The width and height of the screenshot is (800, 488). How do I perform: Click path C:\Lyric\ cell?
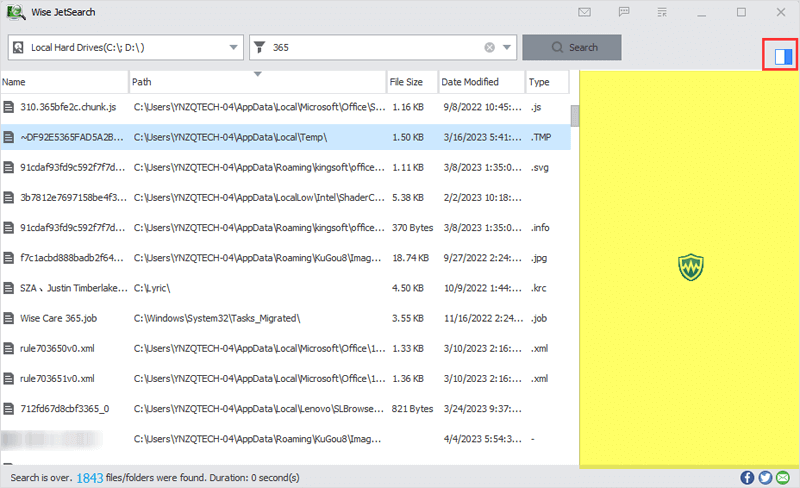[152, 288]
